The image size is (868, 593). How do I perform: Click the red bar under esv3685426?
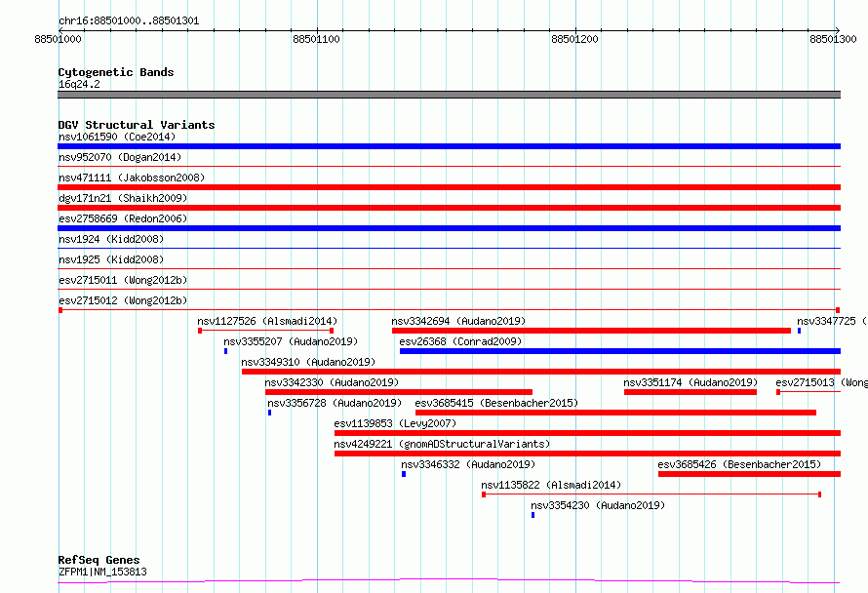(749, 475)
